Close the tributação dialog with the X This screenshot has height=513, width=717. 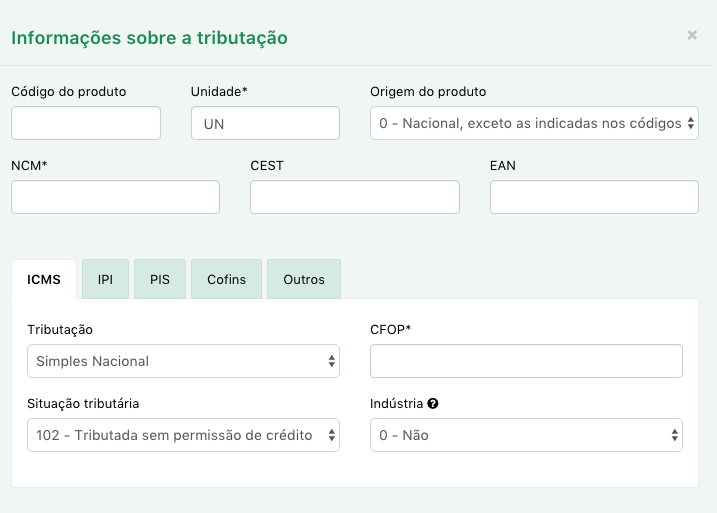click(x=692, y=35)
